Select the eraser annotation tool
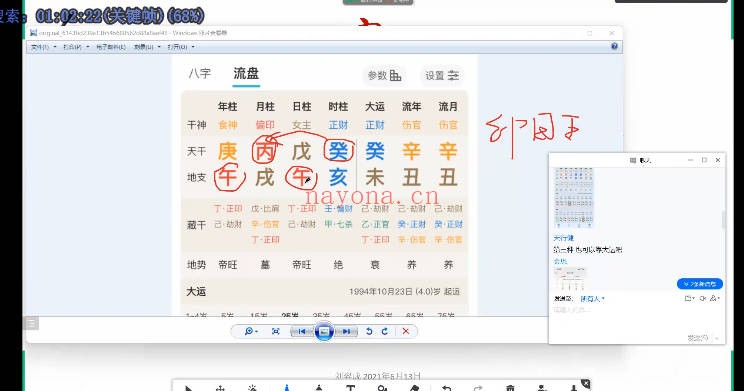 414,388
